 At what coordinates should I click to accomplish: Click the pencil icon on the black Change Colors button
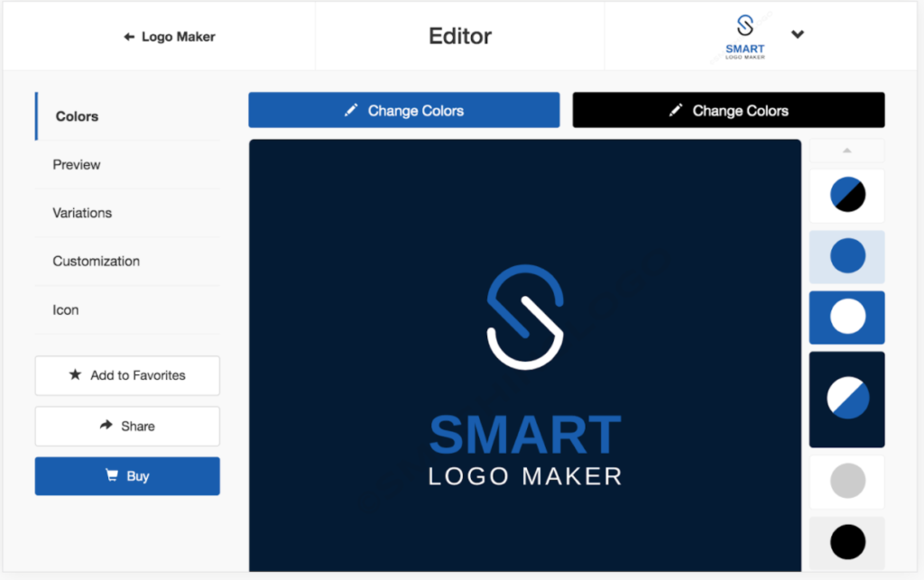coord(675,110)
